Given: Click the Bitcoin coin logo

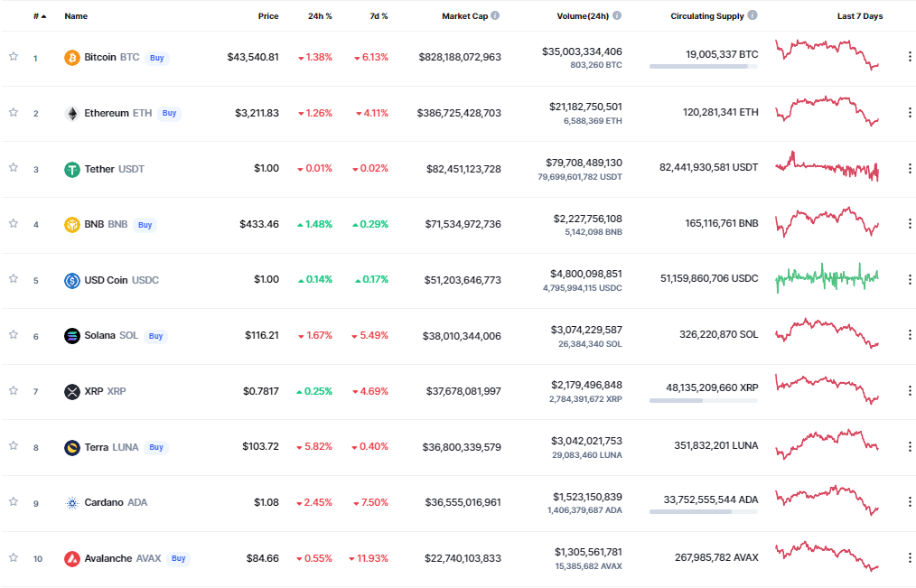Looking at the screenshot, I should coord(72,58).
